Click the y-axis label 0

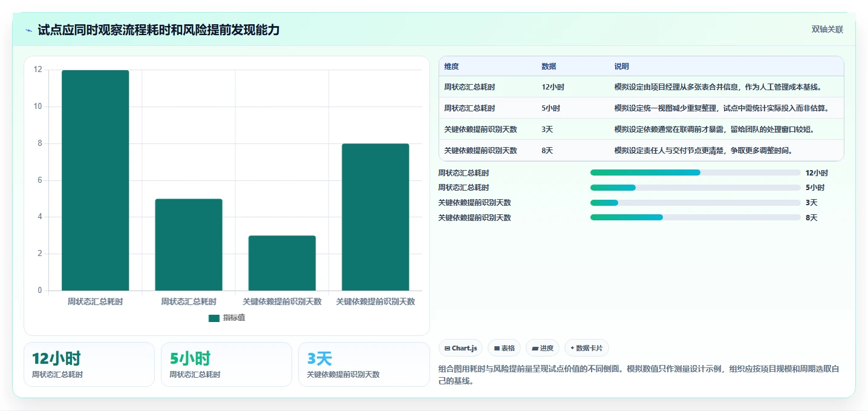40,291
